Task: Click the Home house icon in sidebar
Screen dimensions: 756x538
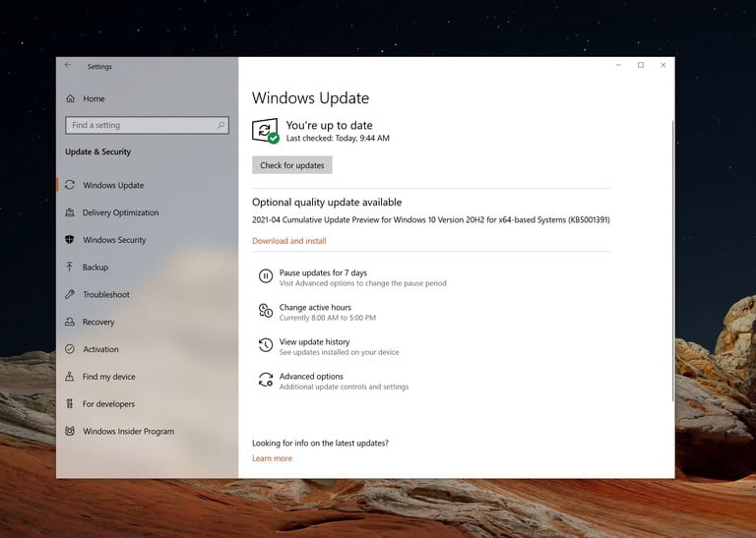Action: (x=71, y=98)
